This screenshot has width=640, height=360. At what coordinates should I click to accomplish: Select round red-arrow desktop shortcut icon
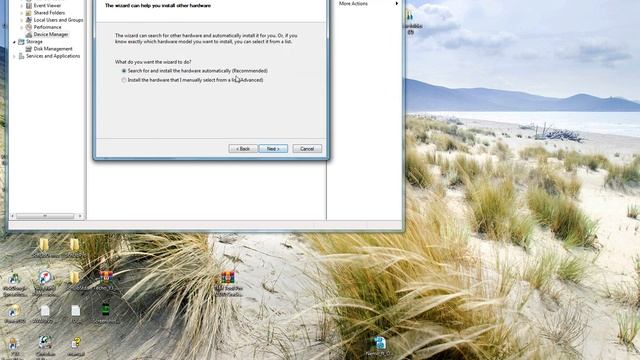coord(45,278)
